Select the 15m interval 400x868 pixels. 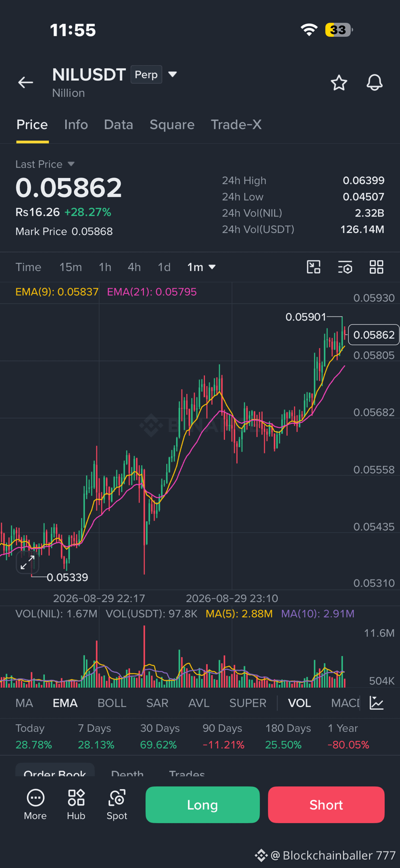click(x=71, y=267)
